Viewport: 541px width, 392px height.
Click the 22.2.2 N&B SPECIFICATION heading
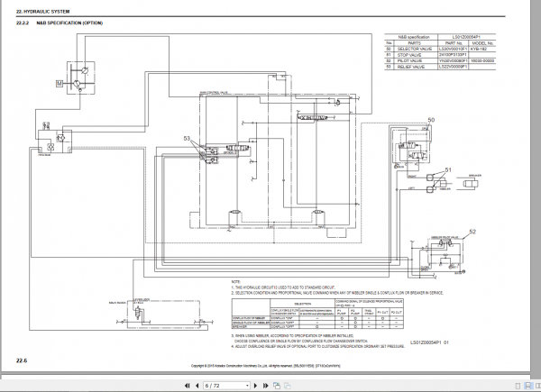pyautogui.click(x=60, y=23)
